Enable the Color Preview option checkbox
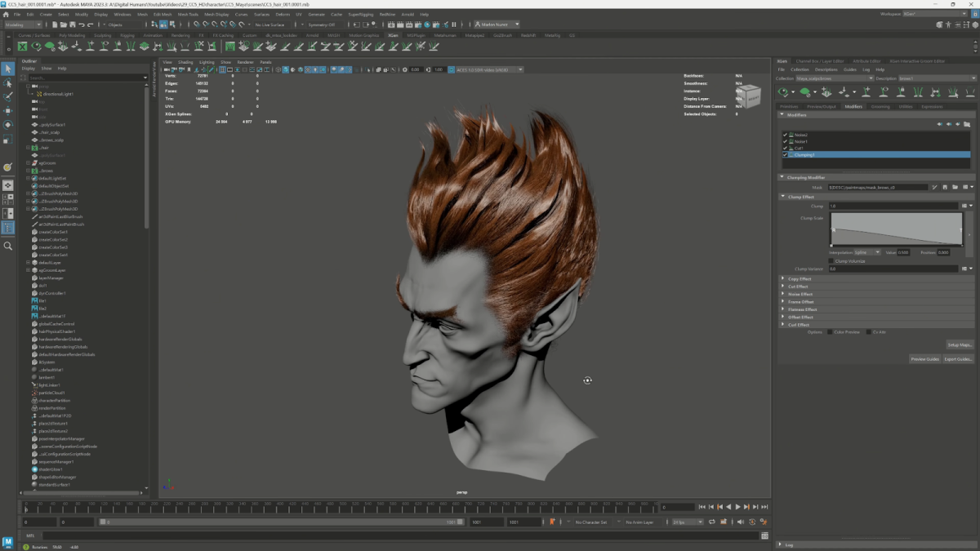This screenshot has width=980, height=551. pos(831,332)
